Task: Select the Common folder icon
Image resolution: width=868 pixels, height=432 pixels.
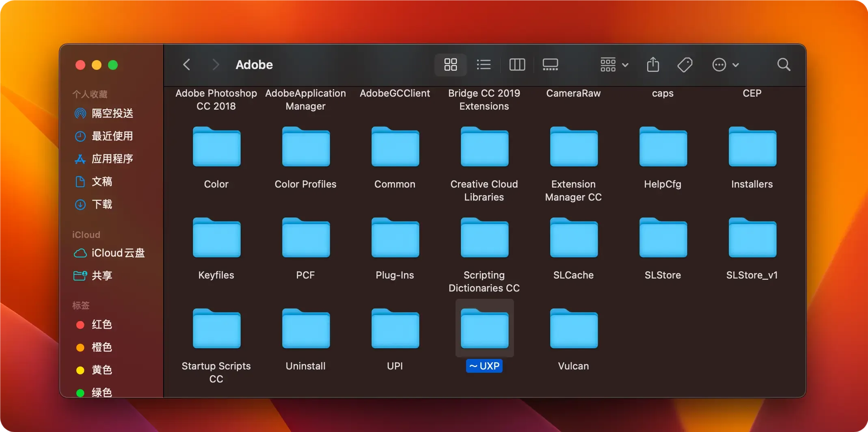Action: [395, 147]
